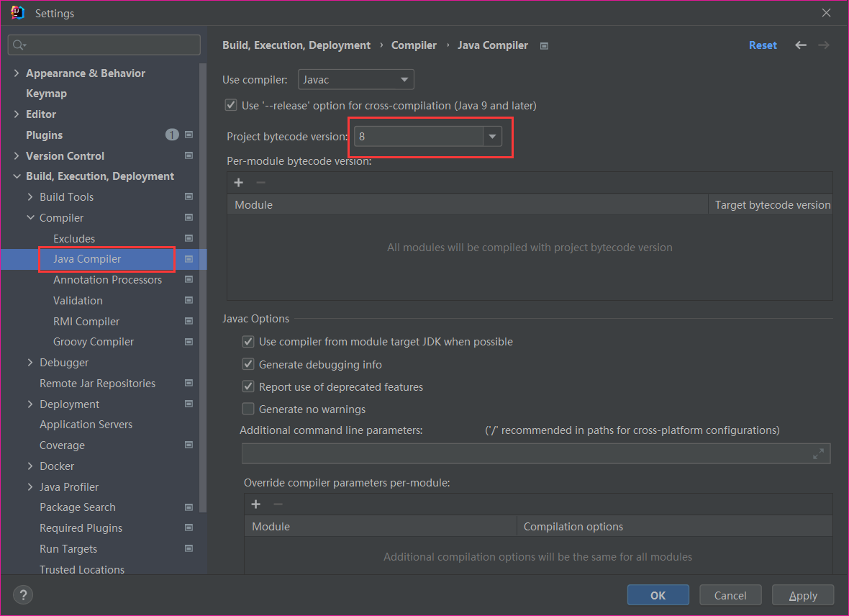Expand Appearance & Behavior section
Viewport: 849px width, 616px height.
pyautogui.click(x=17, y=73)
